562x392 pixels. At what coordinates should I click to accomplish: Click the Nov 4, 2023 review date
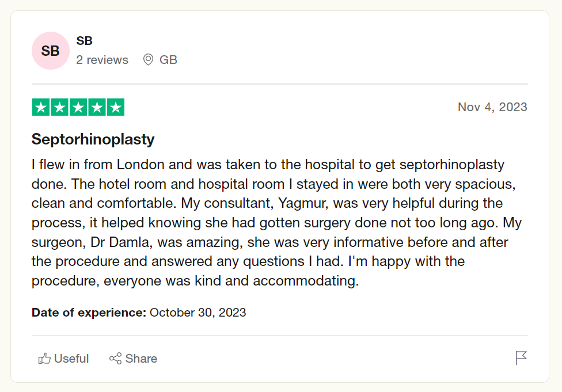point(492,107)
